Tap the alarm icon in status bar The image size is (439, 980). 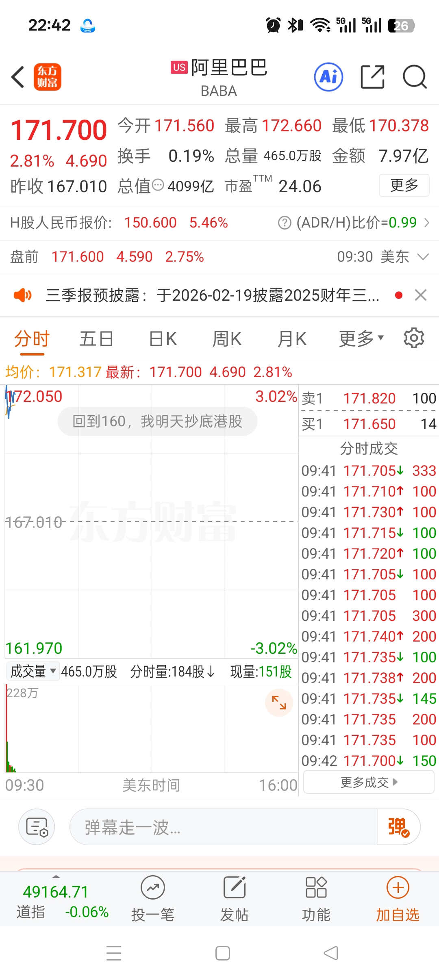click(273, 25)
